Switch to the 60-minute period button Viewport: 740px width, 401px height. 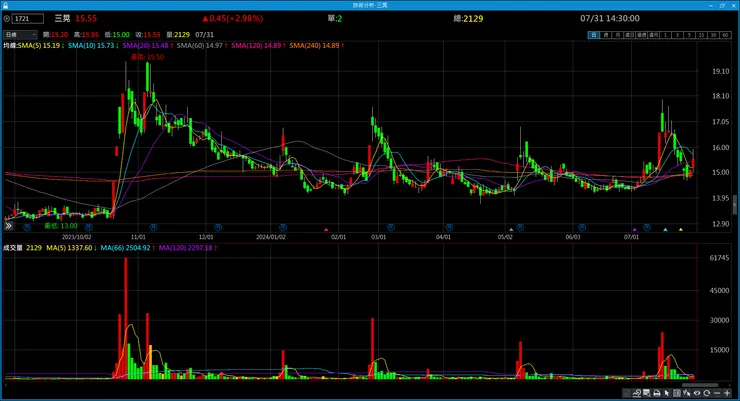(x=725, y=35)
